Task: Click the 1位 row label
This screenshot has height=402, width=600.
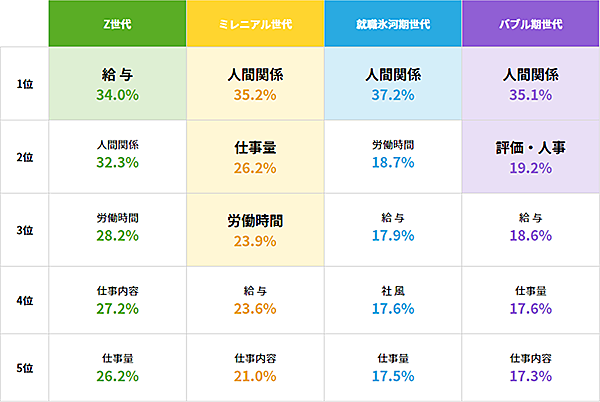Action: click(25, 84)
